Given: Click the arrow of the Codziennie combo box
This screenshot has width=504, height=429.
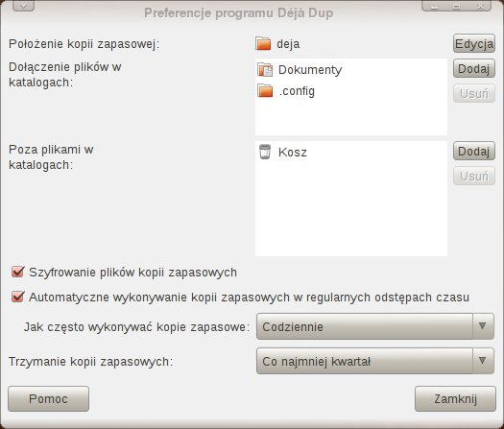Looking at the screenshot, I should point(483,326).
